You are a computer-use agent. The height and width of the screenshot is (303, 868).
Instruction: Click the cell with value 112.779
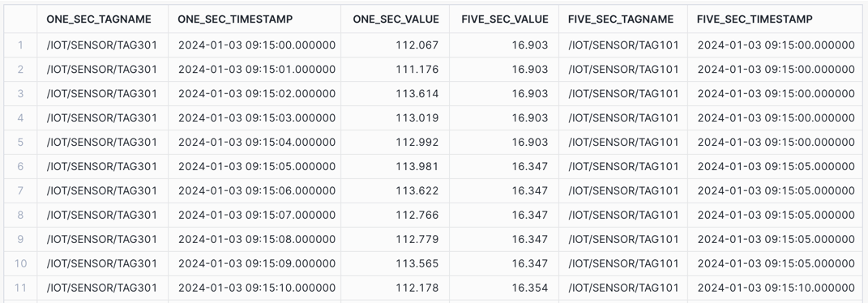tap(395, 240)
